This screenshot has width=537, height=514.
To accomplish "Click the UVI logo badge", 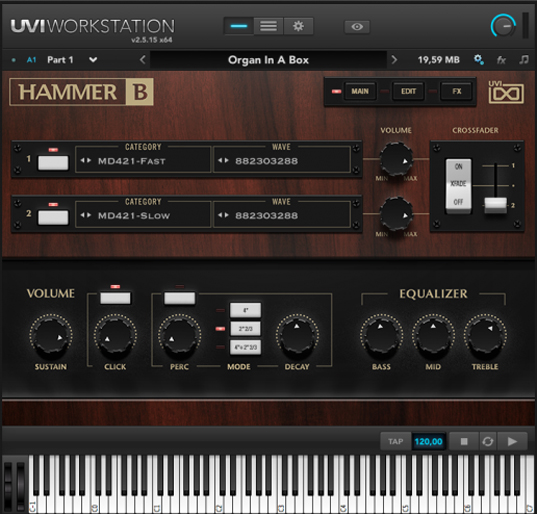I will pyautogui.click(x=506, y=92).
